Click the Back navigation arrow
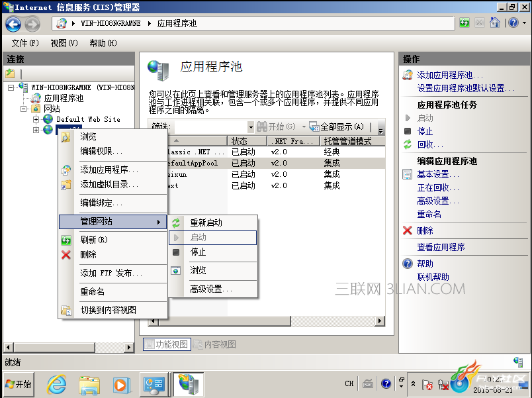The image size is (532, 398). tap(13, 24)
